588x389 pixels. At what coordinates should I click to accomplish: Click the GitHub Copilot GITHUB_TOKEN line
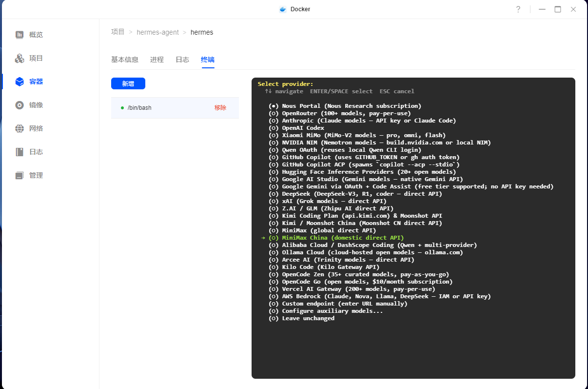[364, 157]
